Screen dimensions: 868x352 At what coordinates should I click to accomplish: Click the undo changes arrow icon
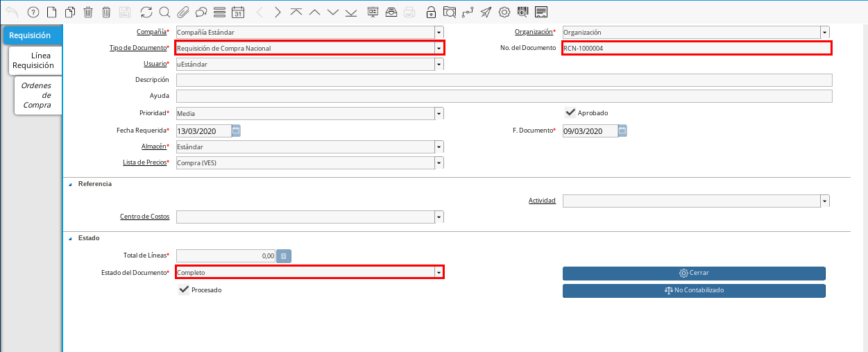12,12
